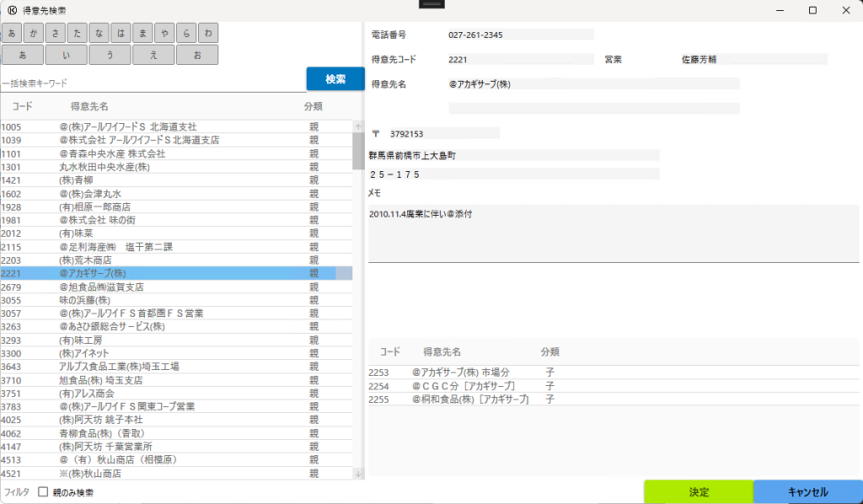Screen dimensions: 863x504
Task: Click the address field 群馬県前橋市上大島町
Action: [513, 156]
